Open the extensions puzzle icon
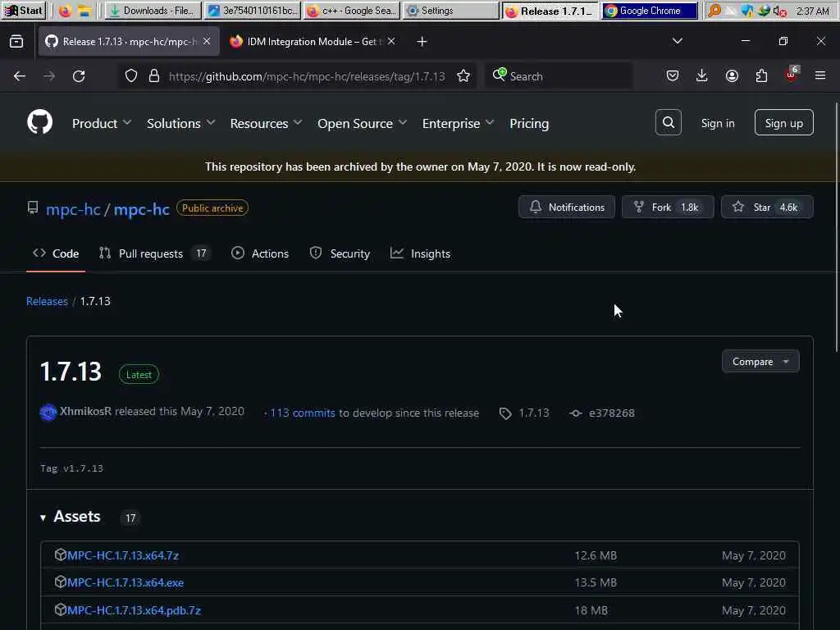 [761, 75]
